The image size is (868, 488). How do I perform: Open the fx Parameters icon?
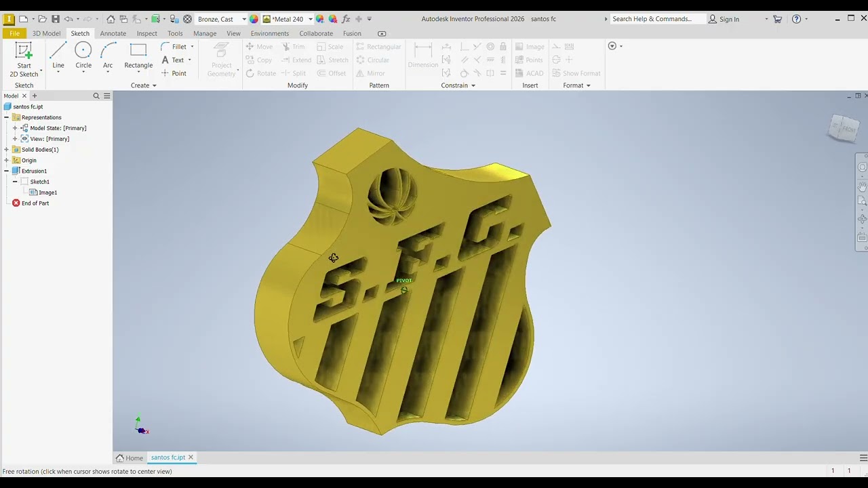346,19
